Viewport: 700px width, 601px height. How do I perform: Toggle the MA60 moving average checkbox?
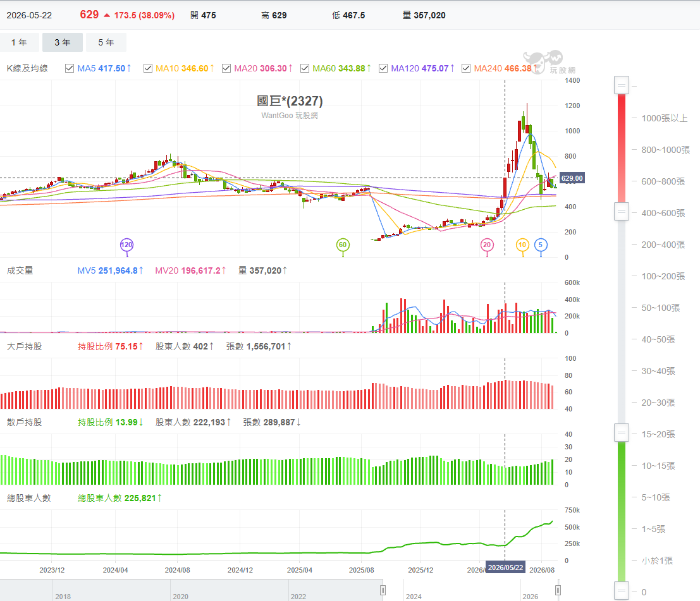pos(304,68)
